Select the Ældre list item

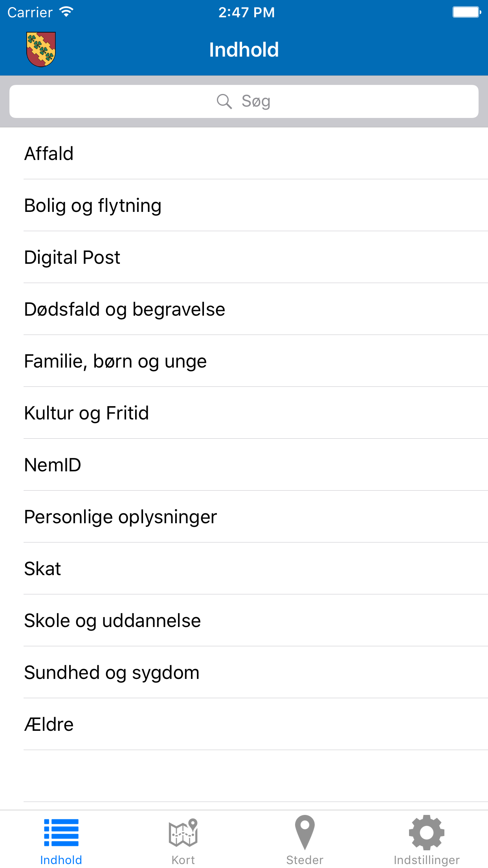pyautogui.click(x=49, y=725)
